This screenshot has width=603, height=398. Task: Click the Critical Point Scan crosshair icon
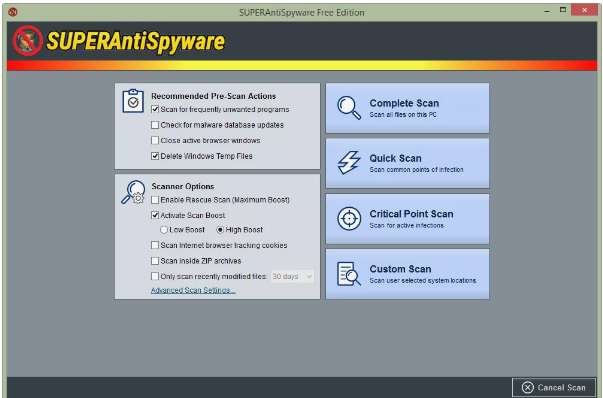[x=349, y=218]
